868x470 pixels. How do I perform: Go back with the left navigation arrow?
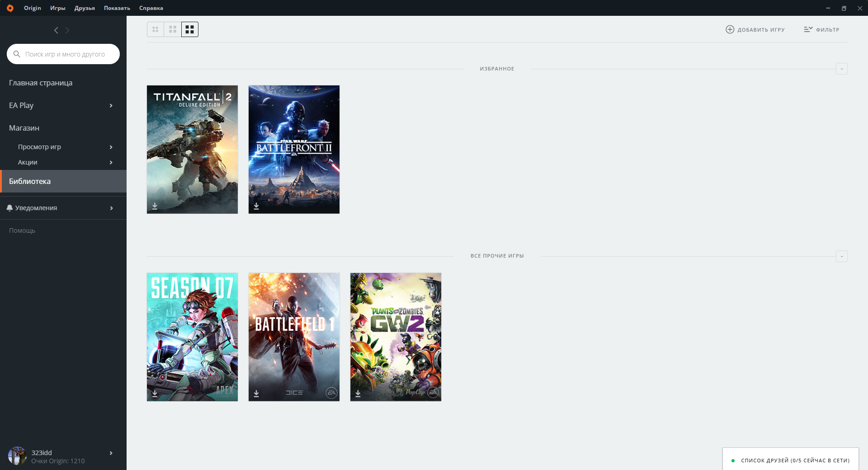pyautogui.click(x=56, y=30)
